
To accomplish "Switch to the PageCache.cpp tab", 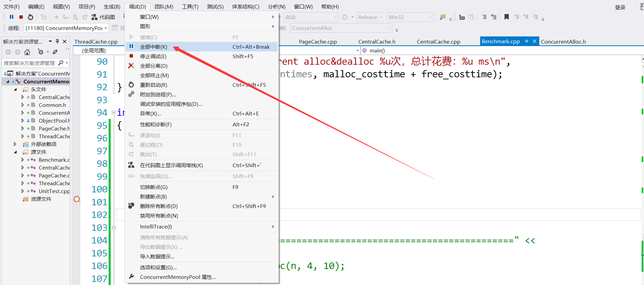I will 318,42.
